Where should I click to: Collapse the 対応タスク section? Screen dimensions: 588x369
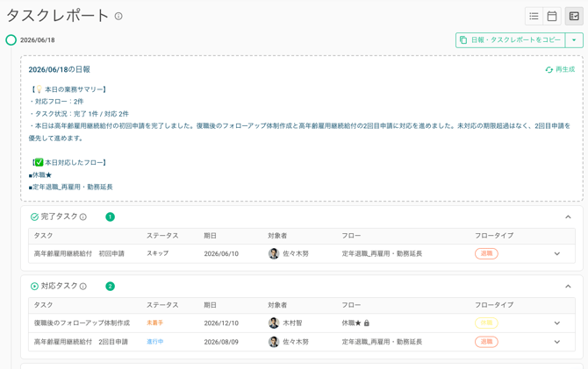coord(568,287)
